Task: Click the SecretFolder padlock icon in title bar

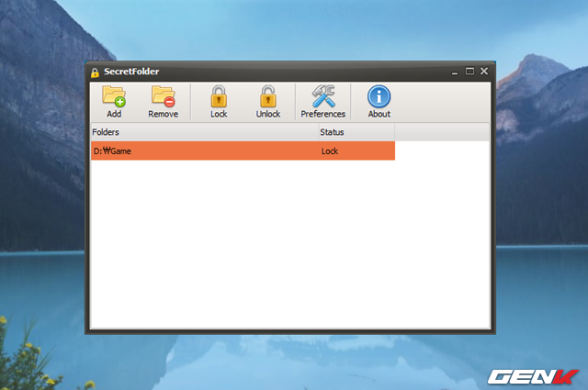Action: (95, 72)
